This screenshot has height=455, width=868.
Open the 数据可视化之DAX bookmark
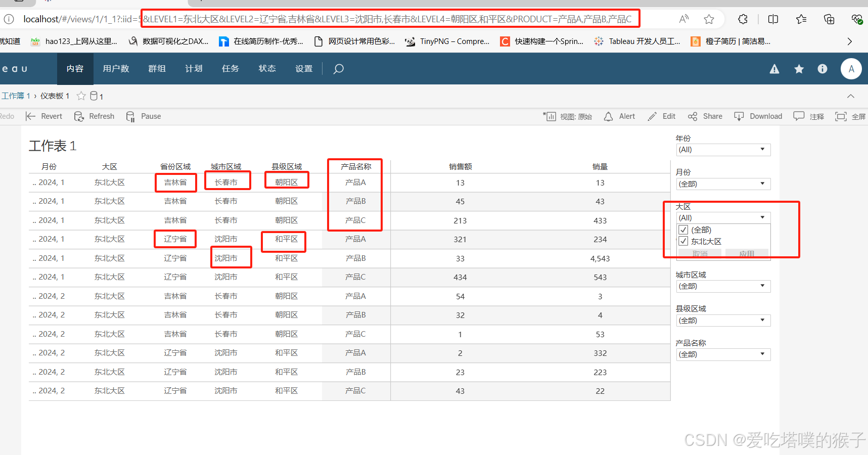tap(168, 41)
